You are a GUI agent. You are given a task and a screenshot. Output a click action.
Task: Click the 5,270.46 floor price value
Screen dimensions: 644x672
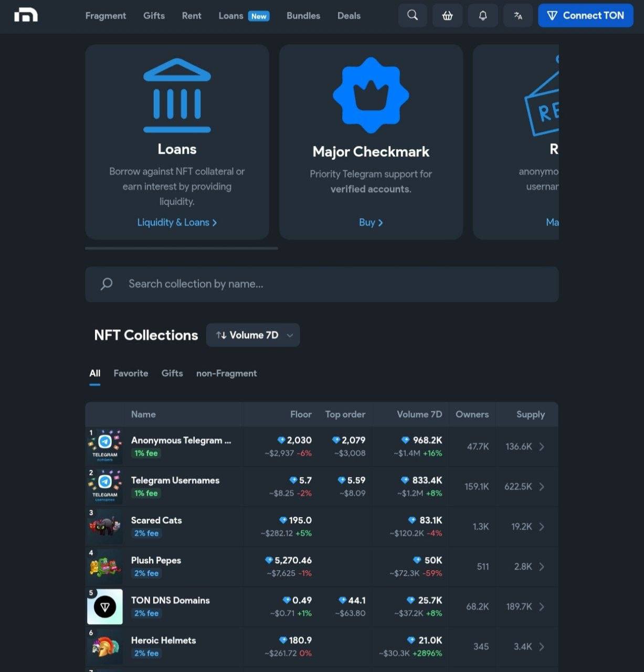click(293, 560)
